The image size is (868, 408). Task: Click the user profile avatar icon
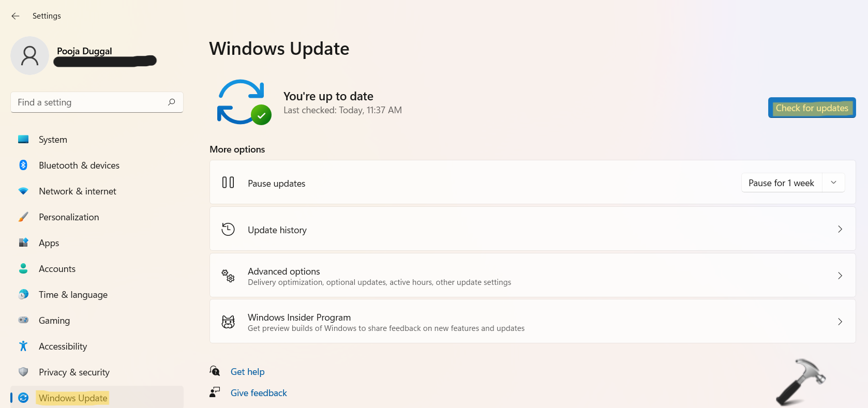(29, 55)
